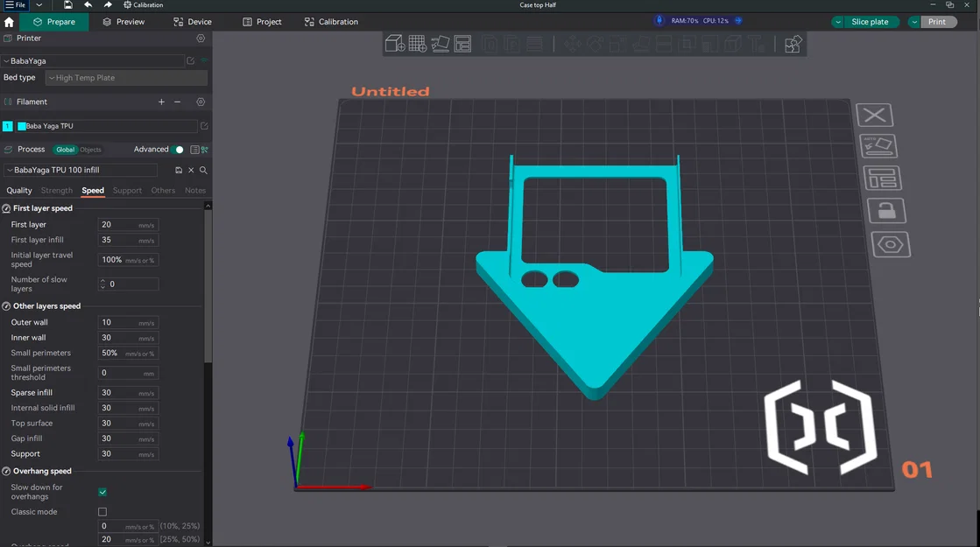Click the Arrange all objects icon
This screenshot has width=980, height=547.
click(462, 44)
